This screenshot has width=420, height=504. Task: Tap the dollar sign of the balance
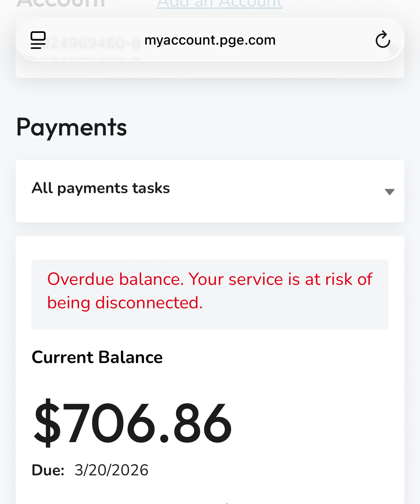click(47, 423)
